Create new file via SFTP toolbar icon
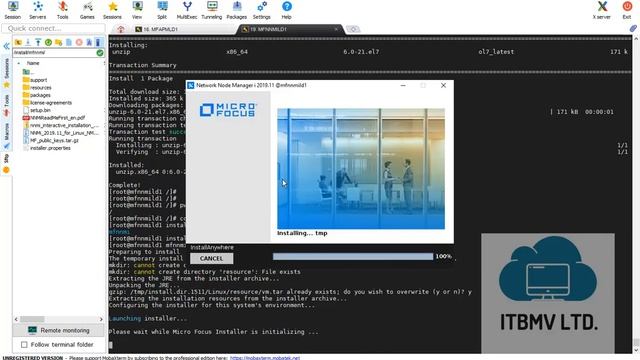Screen dimensions: 640x360 pos(69,42)
